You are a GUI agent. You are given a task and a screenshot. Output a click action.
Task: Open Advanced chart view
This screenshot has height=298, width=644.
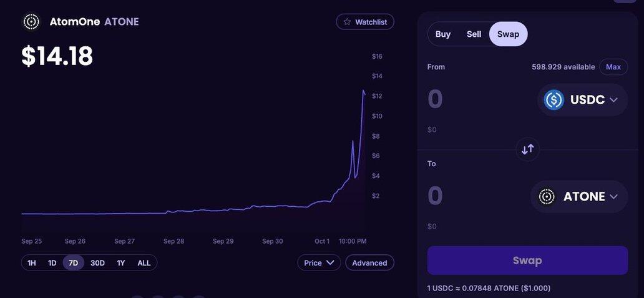[369, 263]
